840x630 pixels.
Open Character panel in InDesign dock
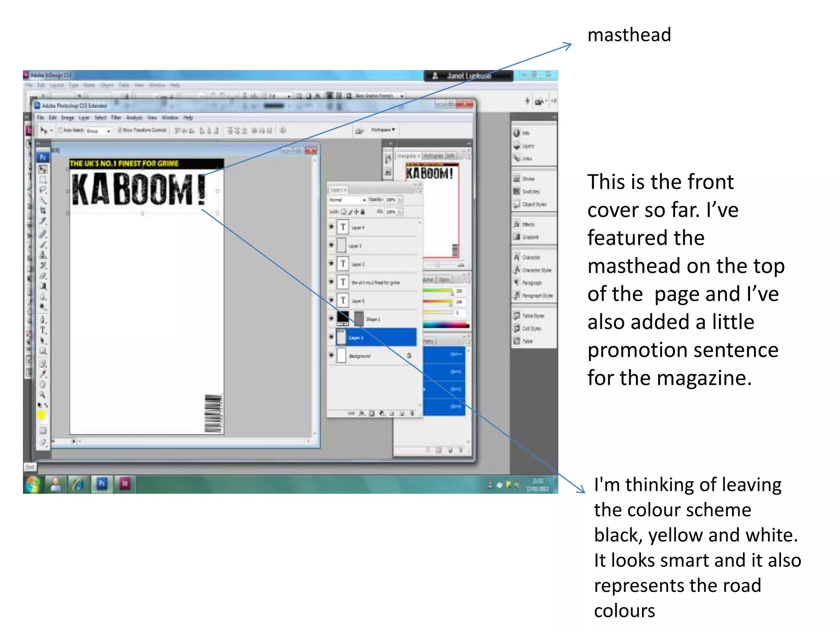[527, 257]
